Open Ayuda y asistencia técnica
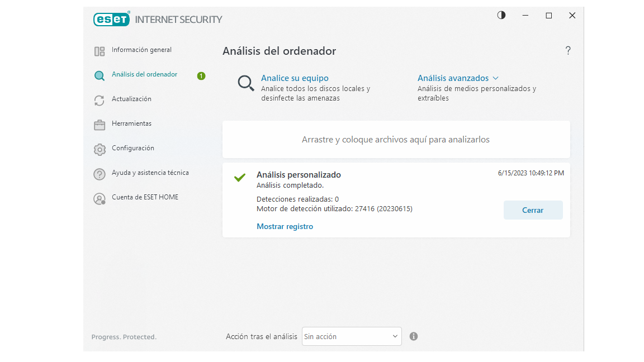Image resolution: width=644 pixels, height=362 pixels. [x=150, y=173]
